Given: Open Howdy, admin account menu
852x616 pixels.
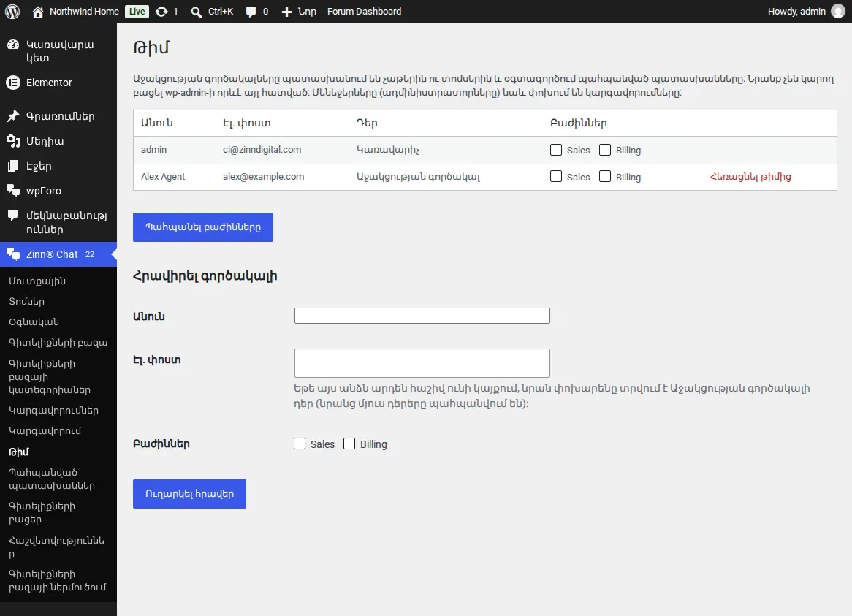Looking at the screenshot, I should (807, 12).
